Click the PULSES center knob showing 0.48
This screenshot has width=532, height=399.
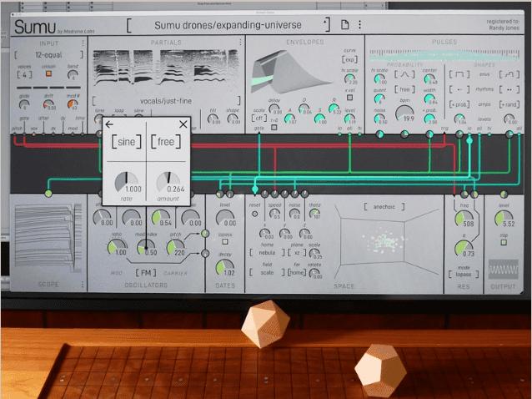(429, 79)
